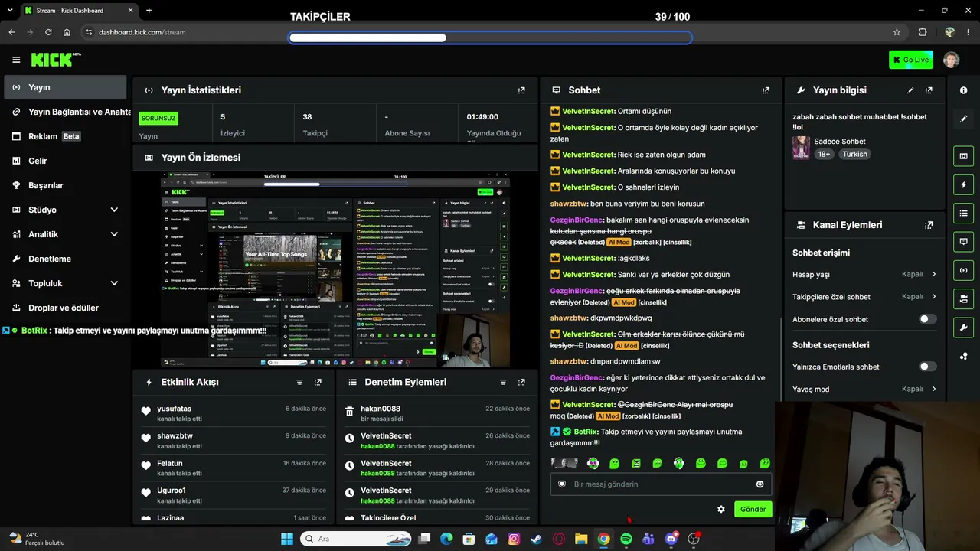Open chat settings gear beside Gönder

[720, 509]
